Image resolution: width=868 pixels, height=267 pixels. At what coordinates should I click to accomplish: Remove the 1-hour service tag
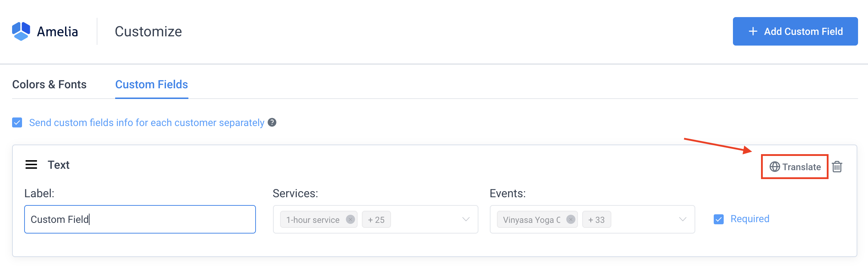[350, 219]
